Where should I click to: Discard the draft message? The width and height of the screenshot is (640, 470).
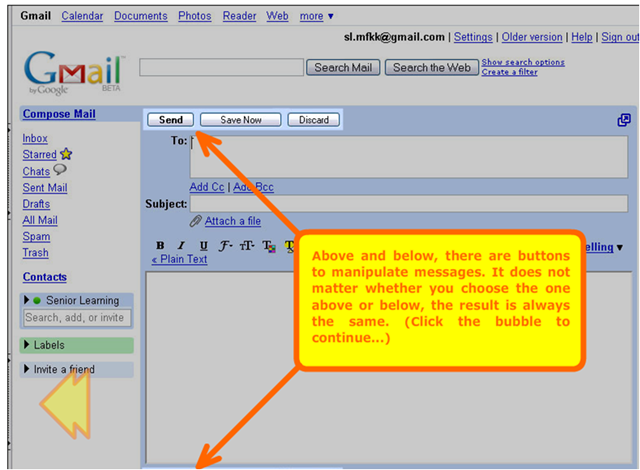click(x=313, y=120)
